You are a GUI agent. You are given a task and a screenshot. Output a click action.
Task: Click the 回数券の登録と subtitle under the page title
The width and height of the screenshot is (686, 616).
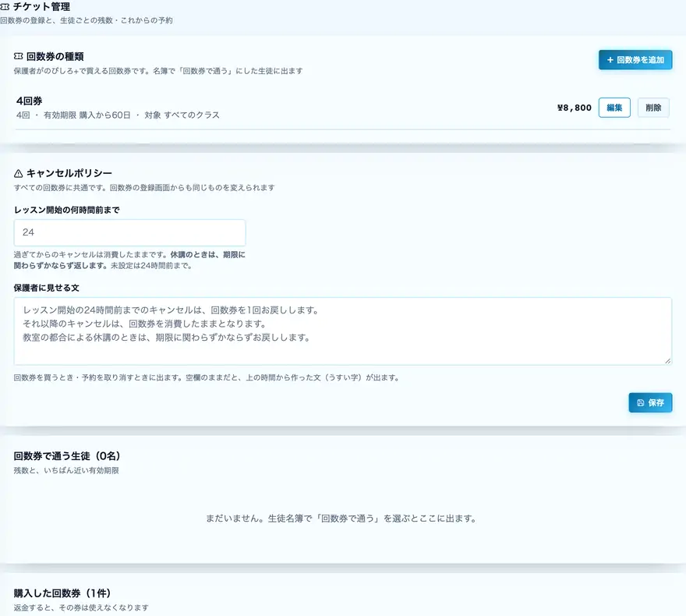coord(87,20)
